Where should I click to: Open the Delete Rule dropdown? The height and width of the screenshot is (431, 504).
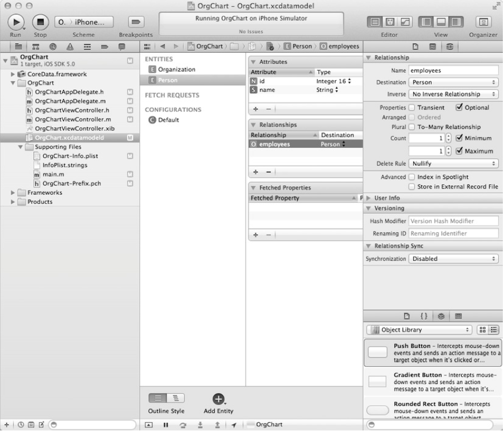point(454,163)
